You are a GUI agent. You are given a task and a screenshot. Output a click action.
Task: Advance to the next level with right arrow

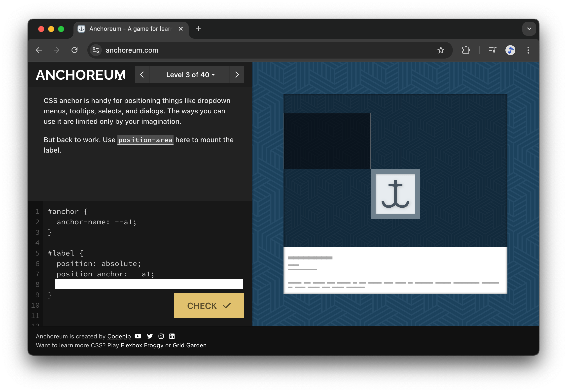point(237,75)
